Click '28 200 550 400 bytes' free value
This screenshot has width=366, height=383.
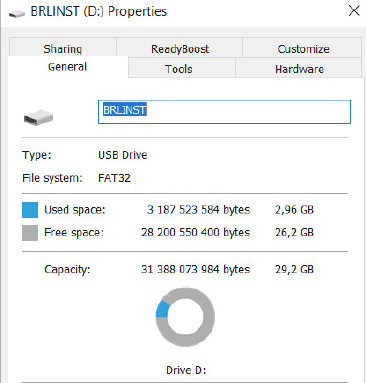195,232
